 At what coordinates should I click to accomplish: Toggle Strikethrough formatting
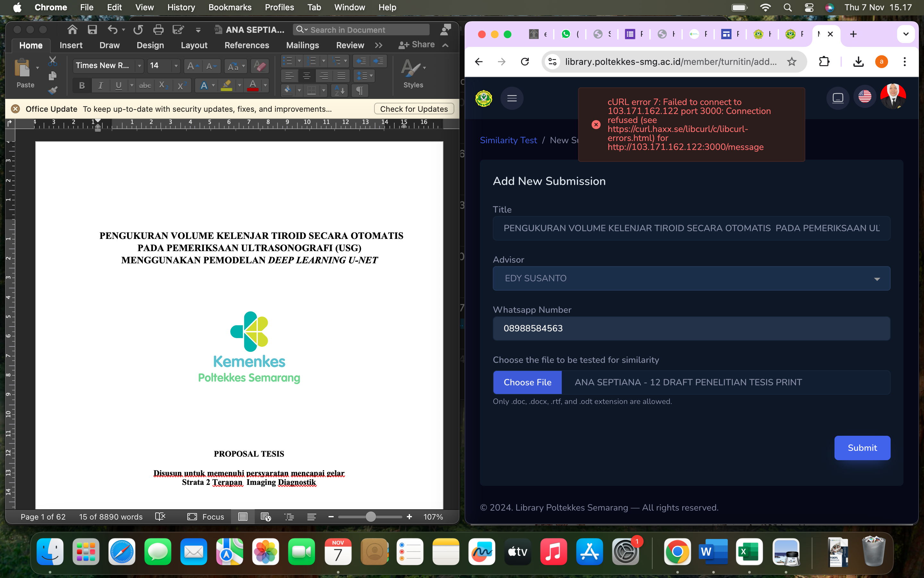point(145,86)
